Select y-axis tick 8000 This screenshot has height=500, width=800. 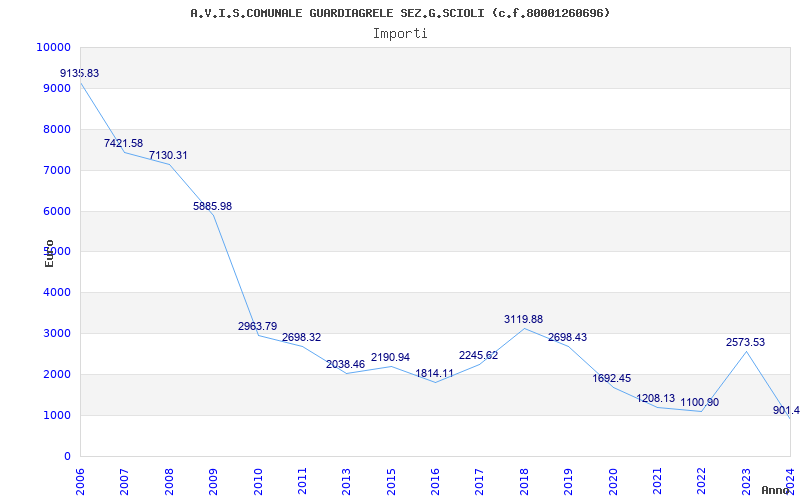pyautogui.click(x=56, y=129)
